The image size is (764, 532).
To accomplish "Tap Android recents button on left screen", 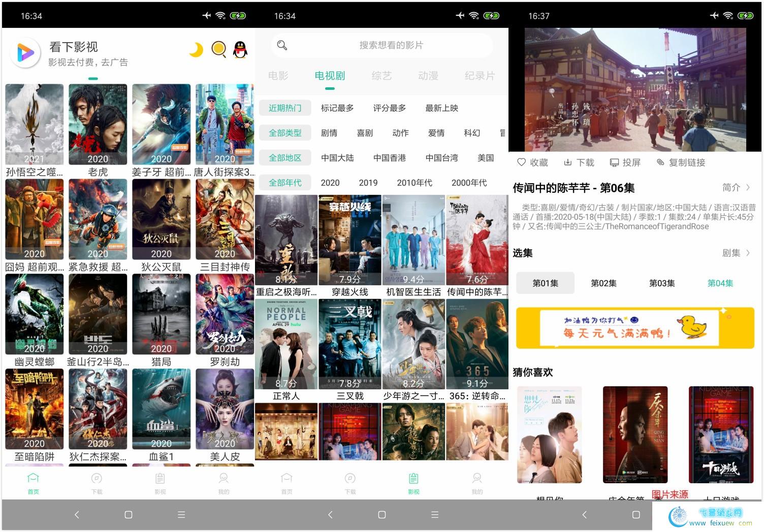I will (x=181, y=515).
